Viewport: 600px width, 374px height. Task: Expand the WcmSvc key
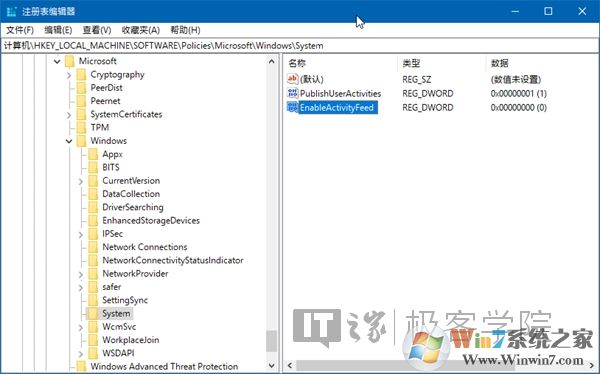point(81,327)
